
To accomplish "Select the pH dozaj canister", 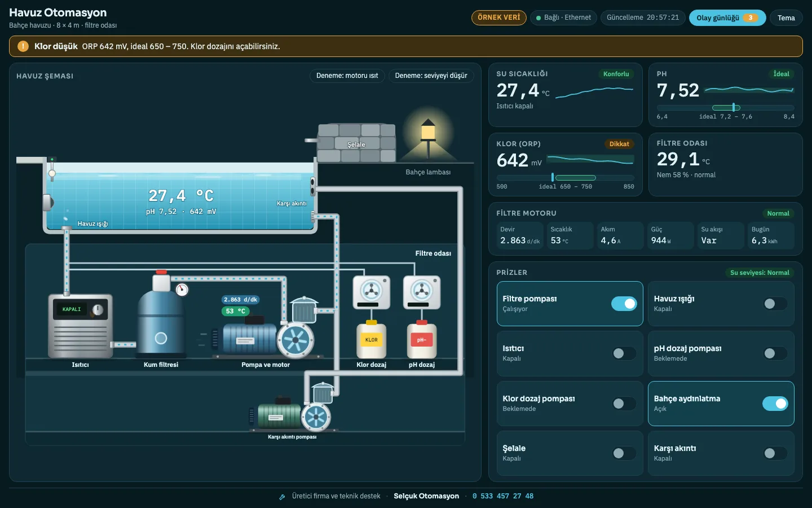I will pyautogui.click(x=422, y=339).
